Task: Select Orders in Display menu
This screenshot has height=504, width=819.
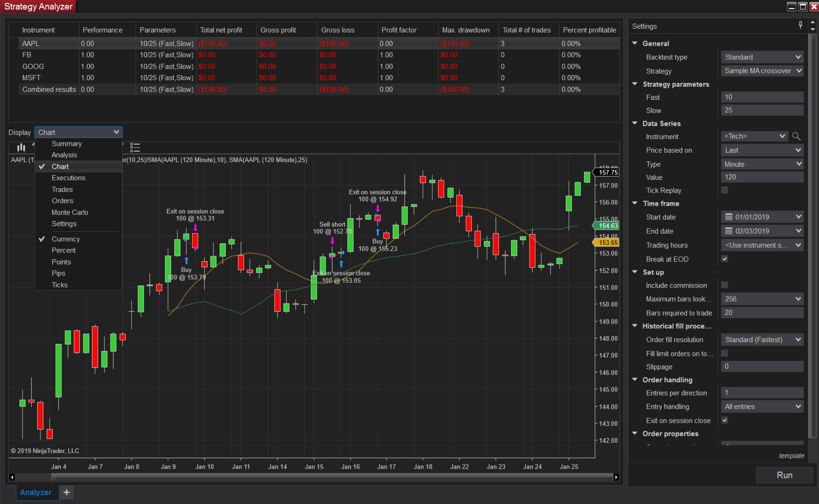Action: pyautogui.click(x=79, y=201)
